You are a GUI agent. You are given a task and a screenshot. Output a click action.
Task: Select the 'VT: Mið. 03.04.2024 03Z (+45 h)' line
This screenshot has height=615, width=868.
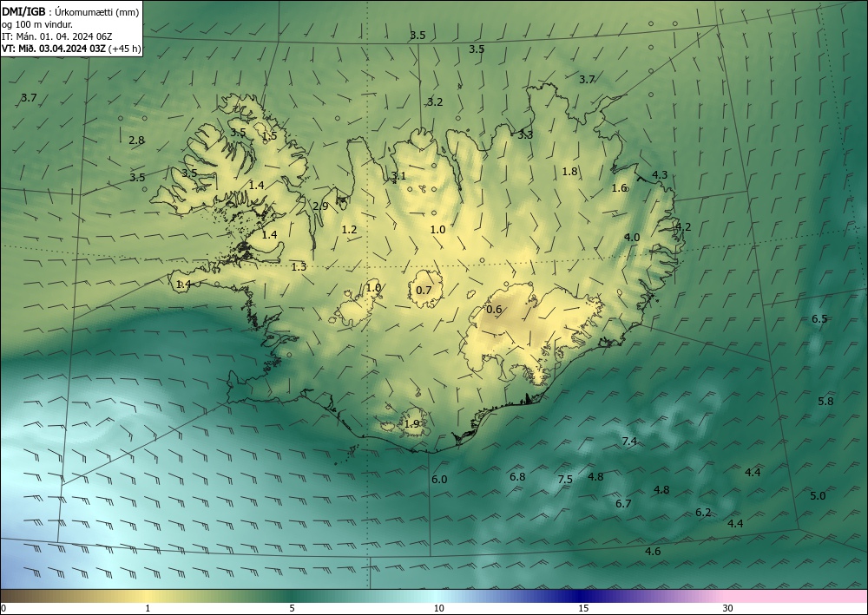pyautogui.click(x=71, y=49)
